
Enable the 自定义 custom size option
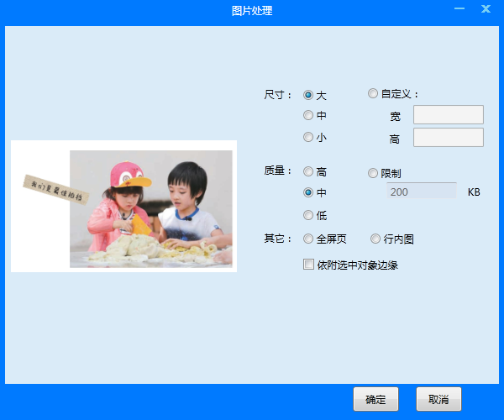(373, 94)
